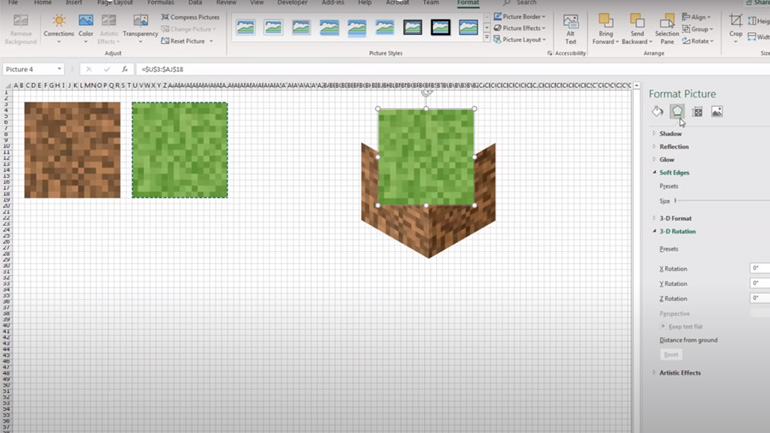Image resolution: width=770 pixels, height=433 pixels.
Task: Click Compress Pictures
Action: click(x=191, y=17)
